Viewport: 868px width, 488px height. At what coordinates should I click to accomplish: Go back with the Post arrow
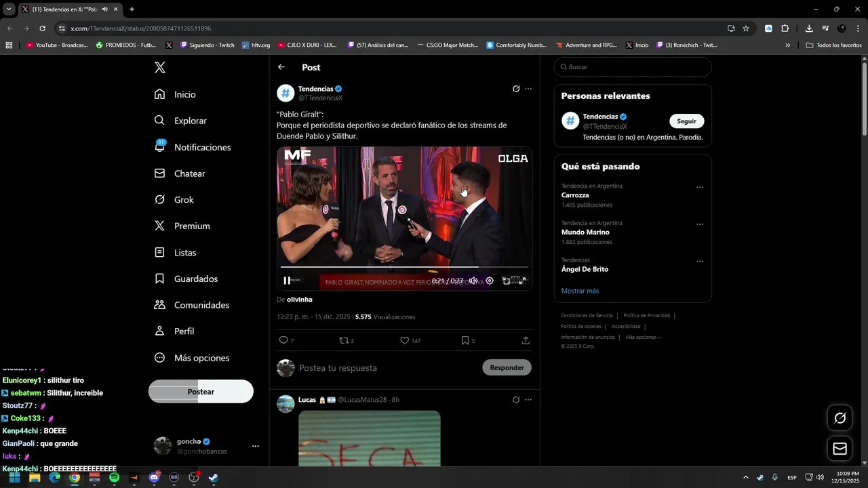(281, 67)
